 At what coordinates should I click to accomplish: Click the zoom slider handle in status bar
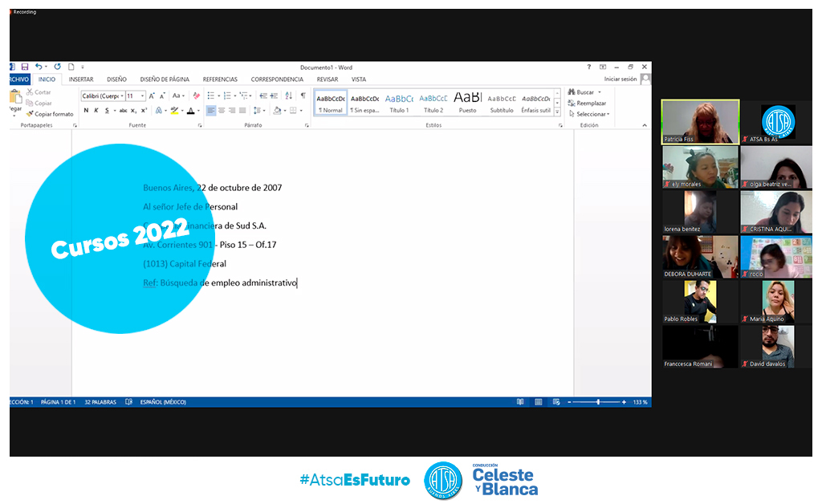(598, 402)
